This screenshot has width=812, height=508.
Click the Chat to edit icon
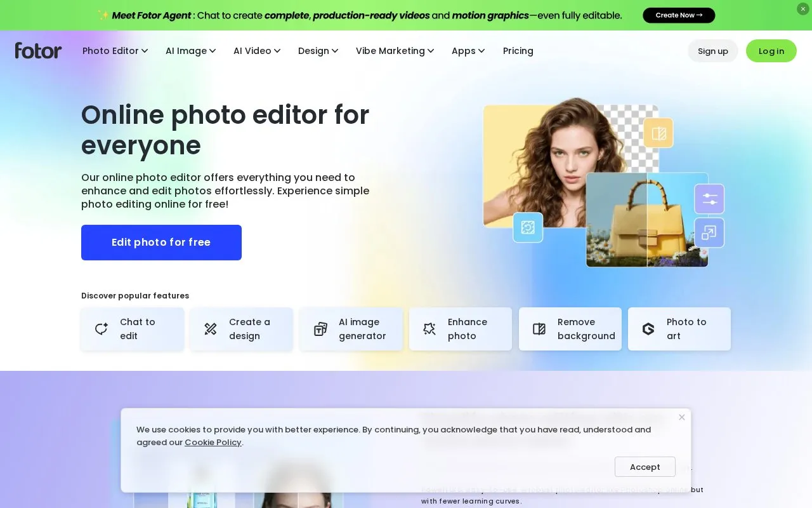pos(101,329)
